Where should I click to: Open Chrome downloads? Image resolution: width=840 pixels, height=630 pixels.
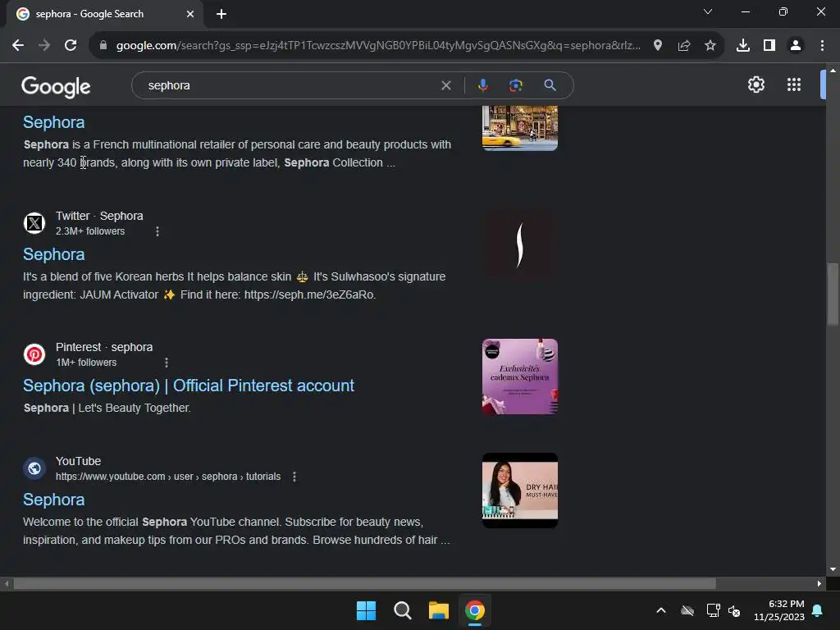click(743, 46)
